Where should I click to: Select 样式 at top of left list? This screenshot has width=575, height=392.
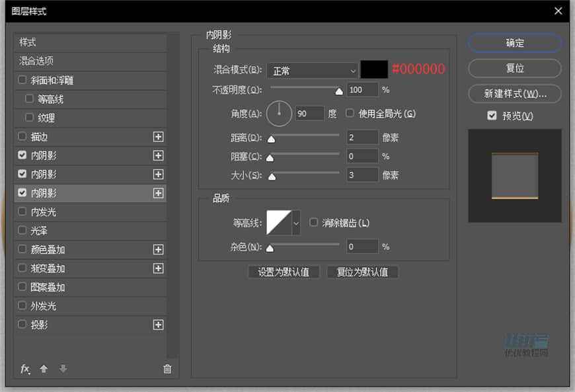[29, 41]
